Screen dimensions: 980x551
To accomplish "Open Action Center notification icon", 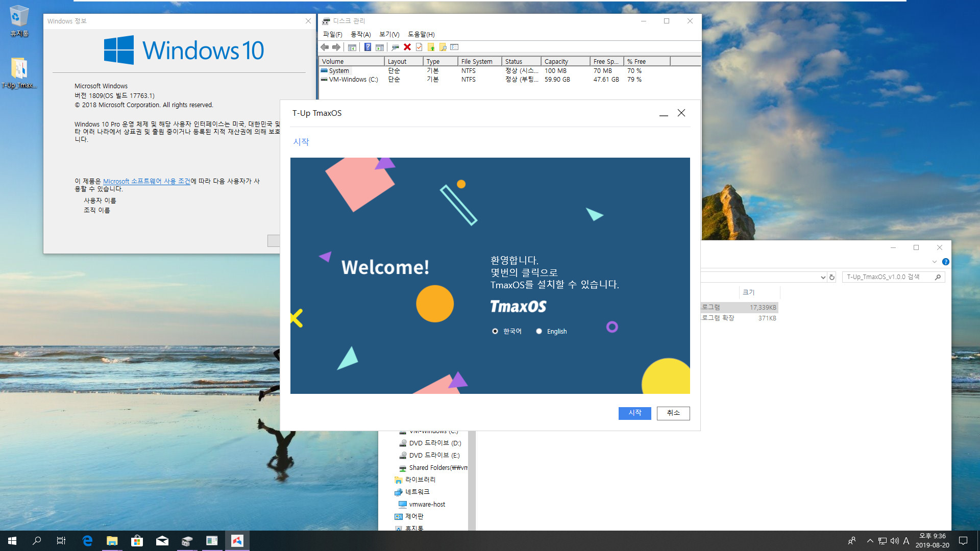I will click(963, 541).
